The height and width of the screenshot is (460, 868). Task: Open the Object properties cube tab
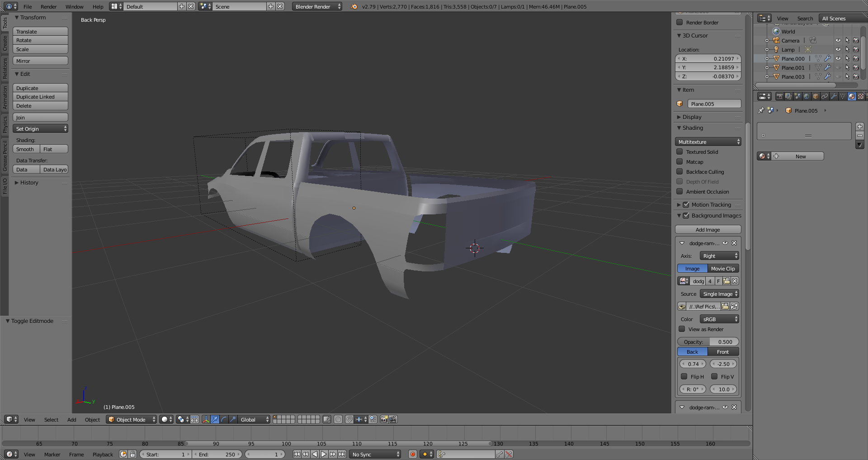point(816,96)
